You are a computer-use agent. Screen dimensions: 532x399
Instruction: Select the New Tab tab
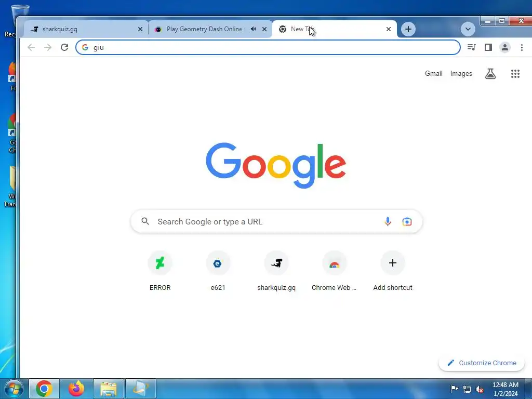334,29
